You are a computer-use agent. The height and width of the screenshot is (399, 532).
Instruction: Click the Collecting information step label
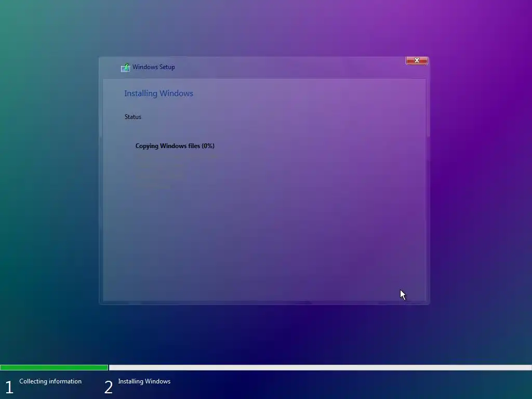[x=50, y=381]
